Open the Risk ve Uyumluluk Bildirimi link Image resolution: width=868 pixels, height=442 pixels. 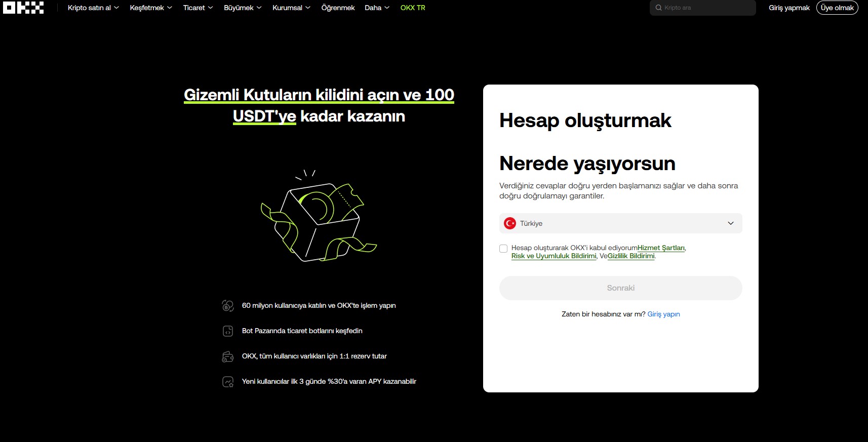pyautogui.click(x=554, y=256)
